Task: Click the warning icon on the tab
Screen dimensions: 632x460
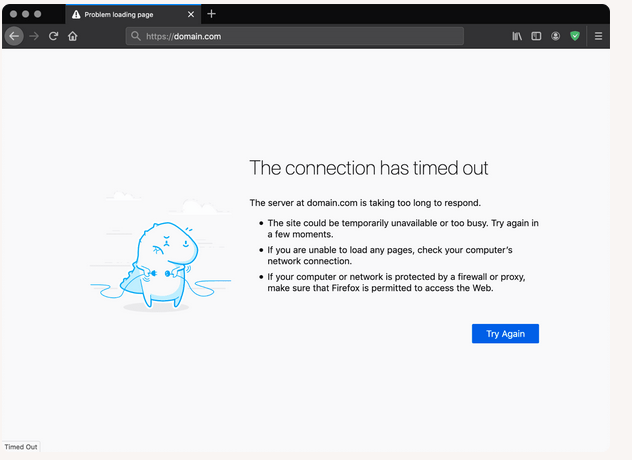Action: point(76,15)
